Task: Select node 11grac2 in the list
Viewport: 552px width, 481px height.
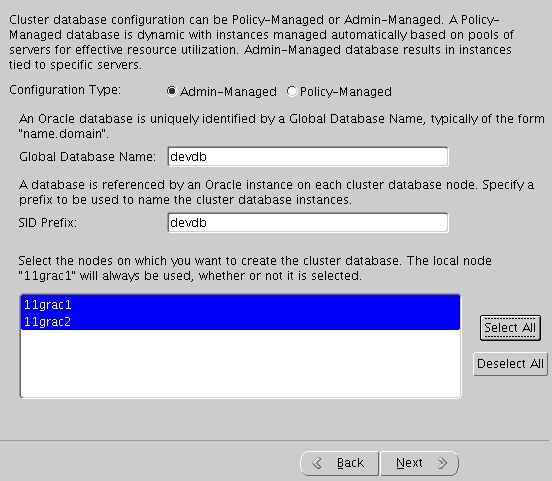Action: [x=240, y=321]
